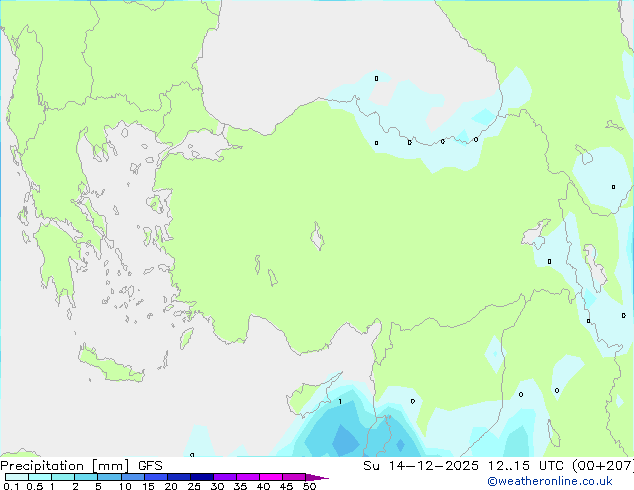Viewport: 634px width, 490px height.
Task: Select the magenta swatch between 40 and 45
Action: tap(271, 477)
